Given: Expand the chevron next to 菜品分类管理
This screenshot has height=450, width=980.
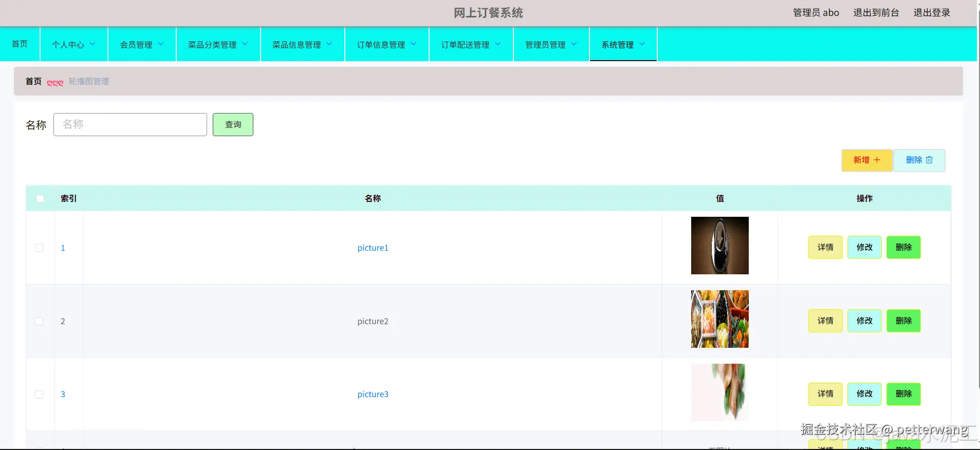Looking at the screenshot, I should 245,44.
